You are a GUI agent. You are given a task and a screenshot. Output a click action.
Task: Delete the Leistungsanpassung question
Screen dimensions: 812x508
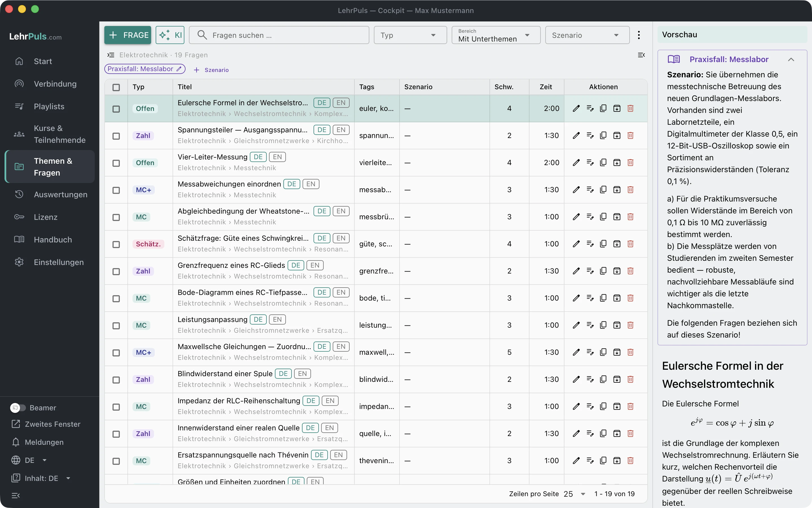tap(630, 325)
